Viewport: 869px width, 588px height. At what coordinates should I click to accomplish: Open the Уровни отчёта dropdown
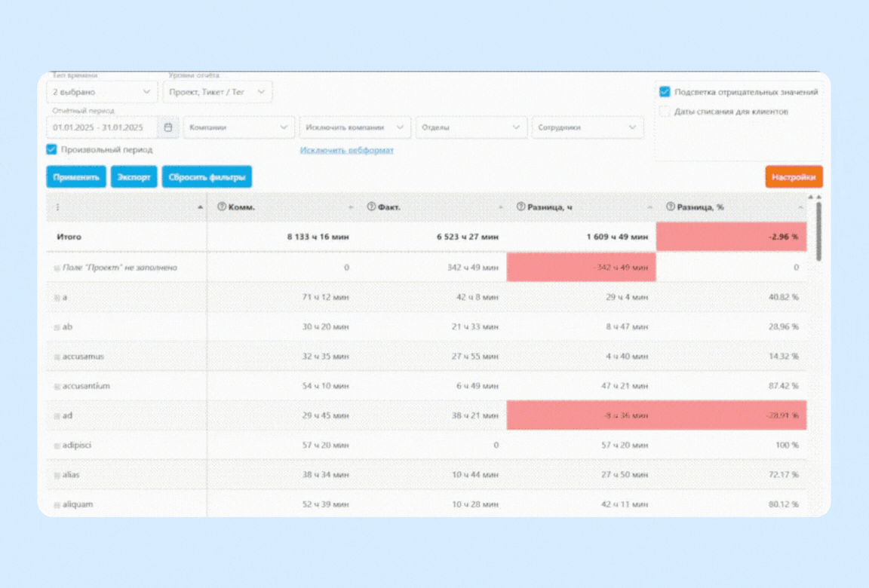217,92
